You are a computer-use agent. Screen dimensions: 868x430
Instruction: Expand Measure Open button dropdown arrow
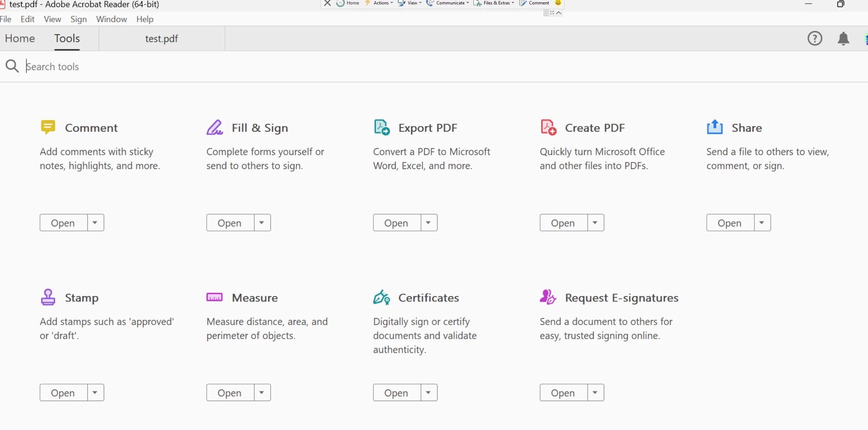(262, 393)
